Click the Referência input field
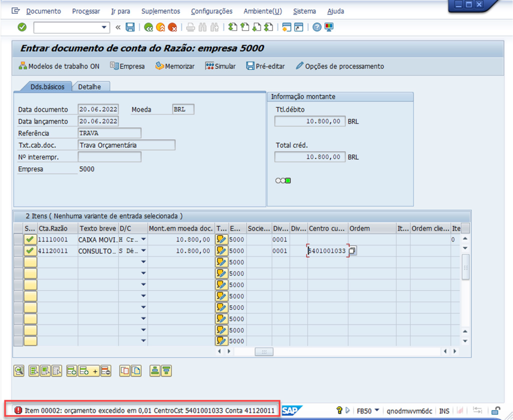Screen dimensions: 513x420 click(109, 133)
